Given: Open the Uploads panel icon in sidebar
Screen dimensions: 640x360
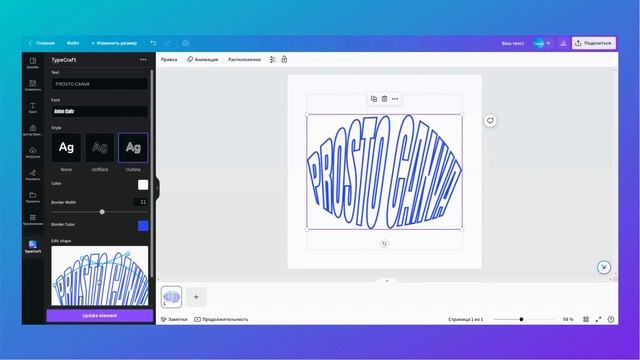Looking at the screenshot, I should (x=33, y=152).
